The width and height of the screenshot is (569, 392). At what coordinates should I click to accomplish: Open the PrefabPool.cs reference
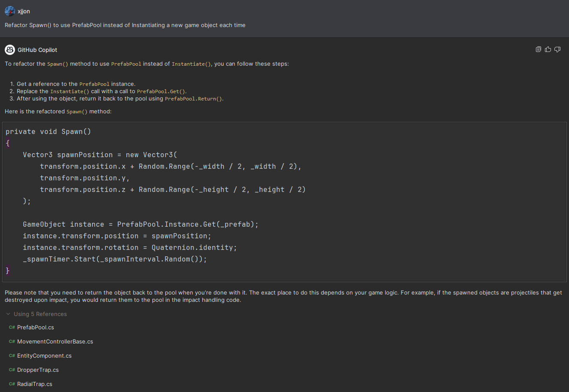click(36, 327)
